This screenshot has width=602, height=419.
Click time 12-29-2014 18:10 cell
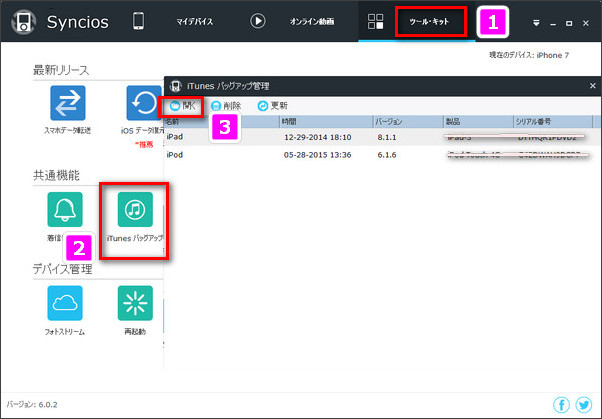[318, 137]
